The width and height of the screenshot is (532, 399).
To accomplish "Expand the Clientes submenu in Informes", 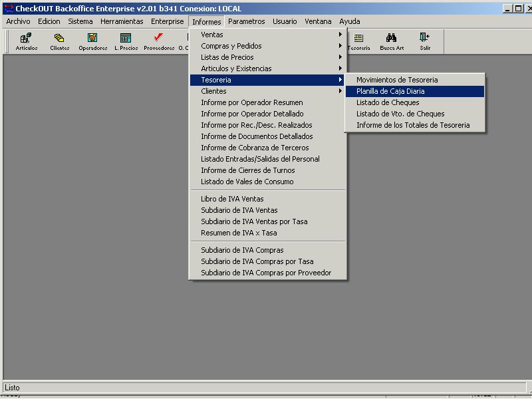I will point(268,91).
